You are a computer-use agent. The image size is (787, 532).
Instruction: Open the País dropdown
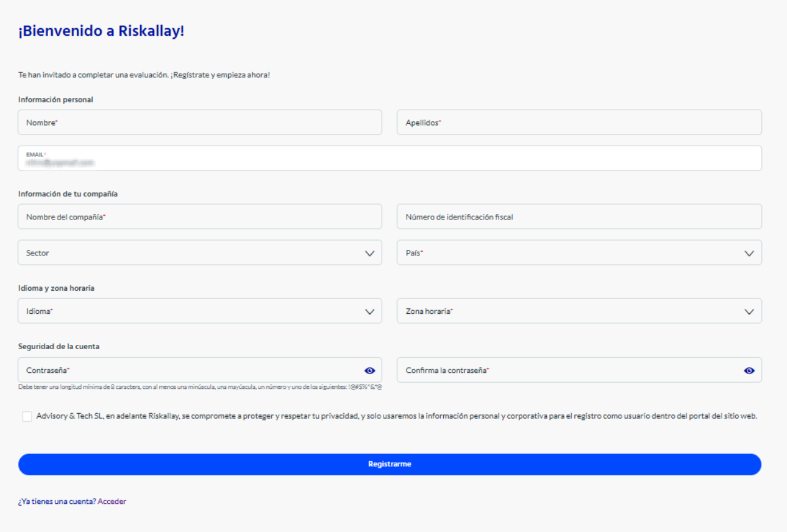[579, 253]
